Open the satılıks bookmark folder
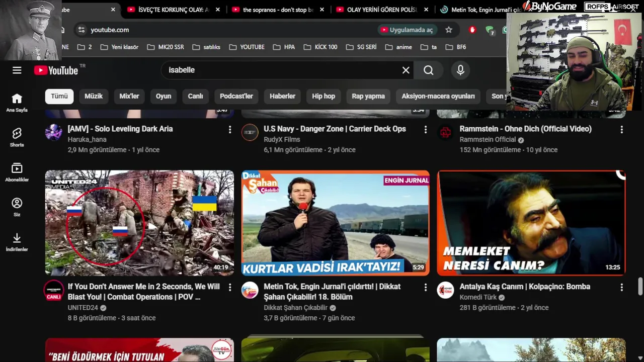Image resolution: width=644 pixels, height=362 pixels. (x=206, y=47)
